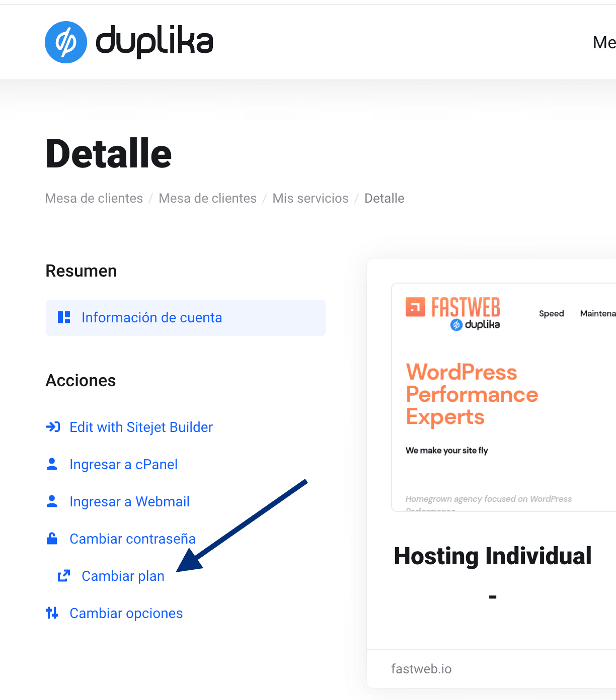
Task: Click the Información de cuenta grid icon
Action: 64,317
